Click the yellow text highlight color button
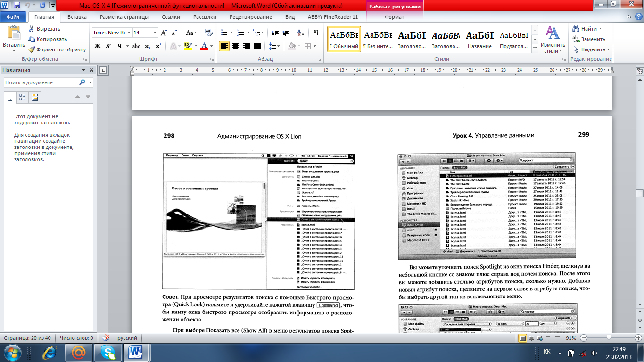This screenshot has height=362, width=644. point(188,46)
